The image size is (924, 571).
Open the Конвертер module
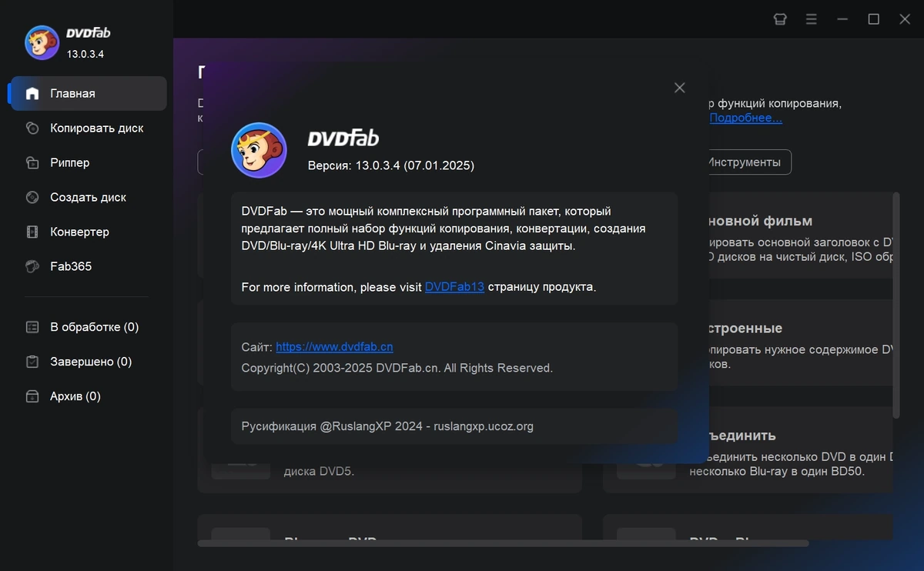pos(87,232)
